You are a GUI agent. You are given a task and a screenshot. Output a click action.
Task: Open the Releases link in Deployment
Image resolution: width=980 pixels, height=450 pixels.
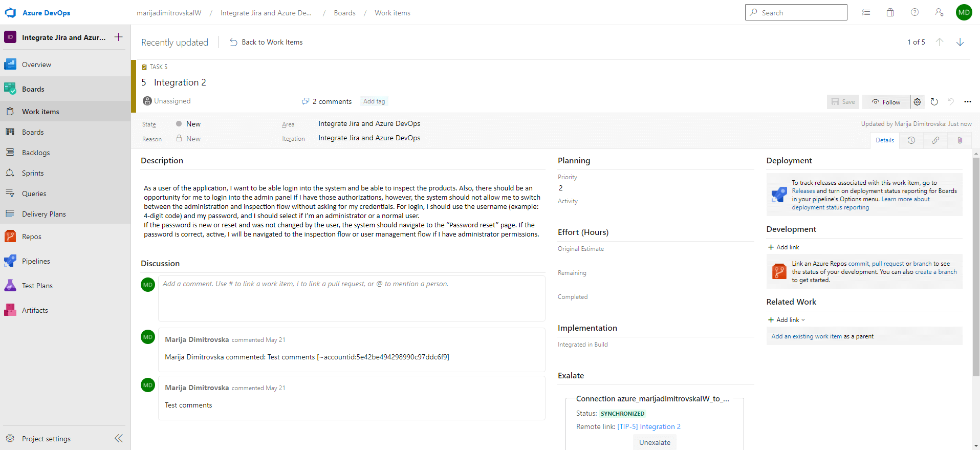pyautogui.click(x=803, y=191)
